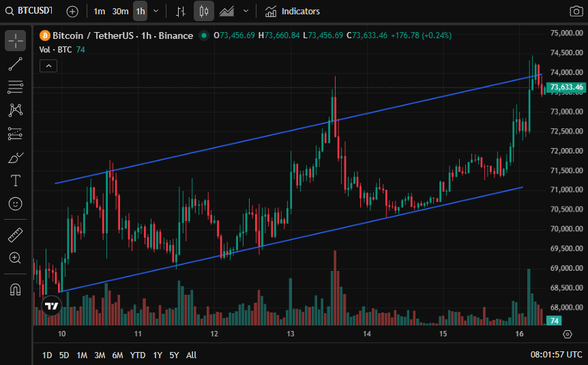Show All available chart data
The height and width of the screenshot is (365, 588).
[x=191, y=355]
